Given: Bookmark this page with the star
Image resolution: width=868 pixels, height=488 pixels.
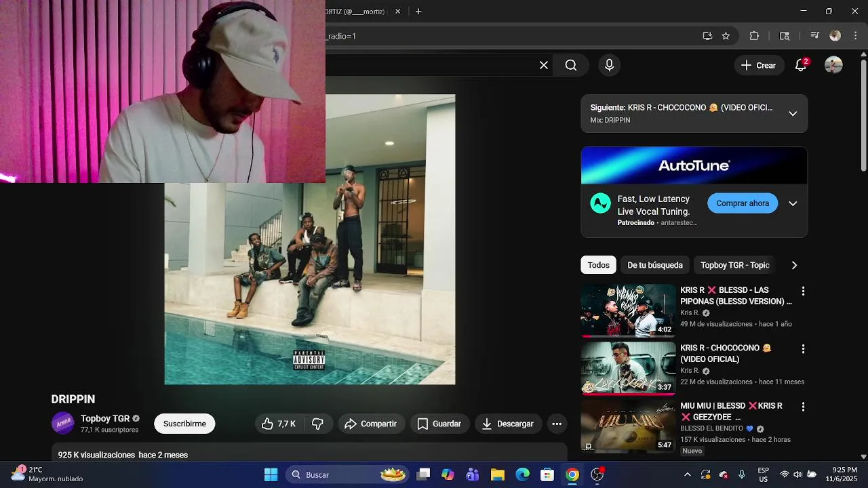Looking at the screenshot, I should point(726,36).
